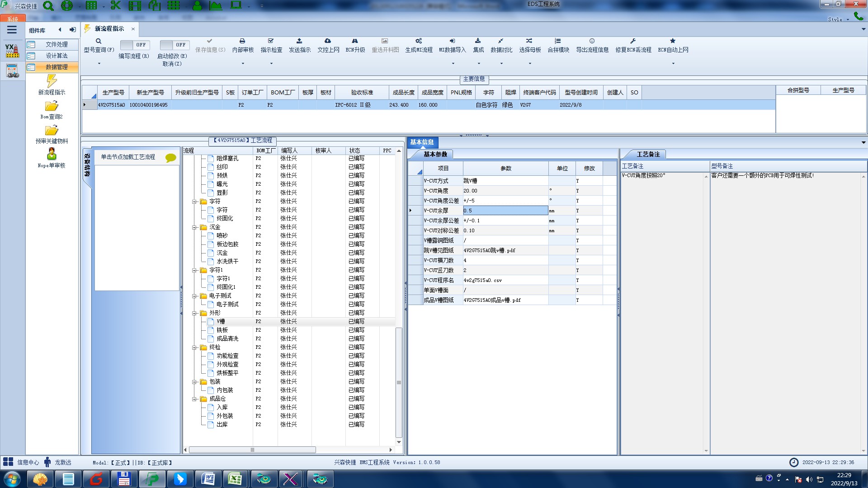868x488 pixels.
Task: Collapse the 终检 tree folder
Action: pos(194,347)
